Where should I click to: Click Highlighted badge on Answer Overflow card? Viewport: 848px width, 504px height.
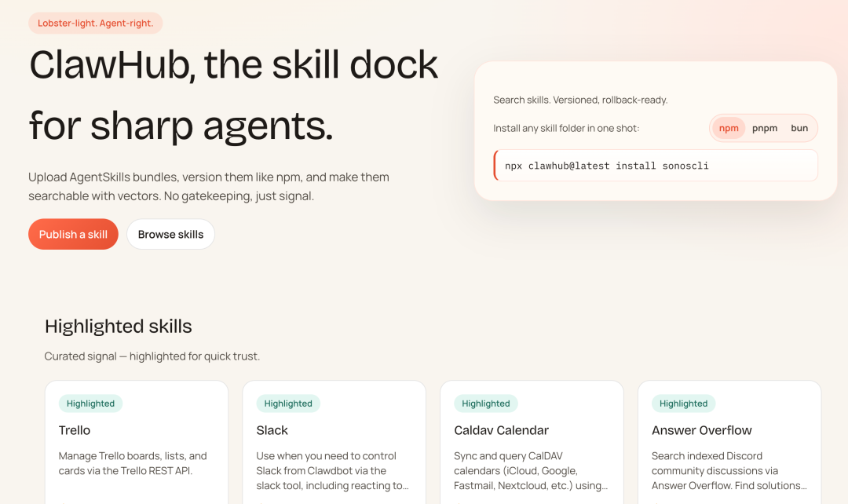pyautogui.click(x=683, y=404)
